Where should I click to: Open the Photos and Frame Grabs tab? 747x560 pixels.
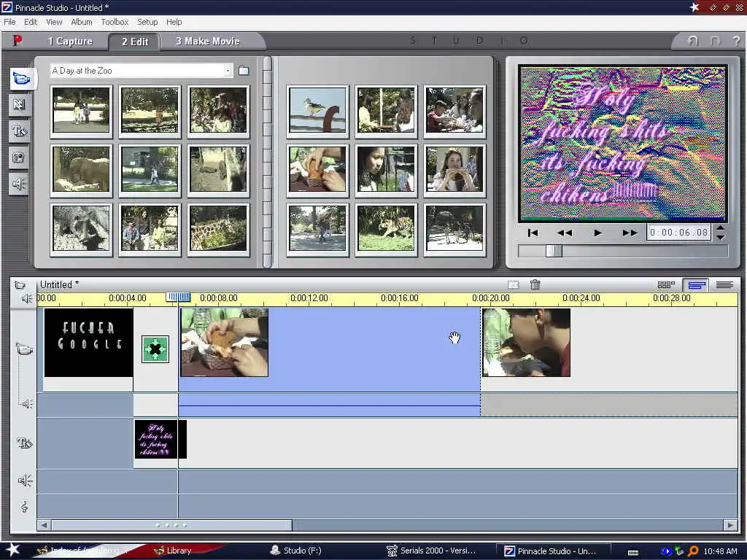coord(19,157)
